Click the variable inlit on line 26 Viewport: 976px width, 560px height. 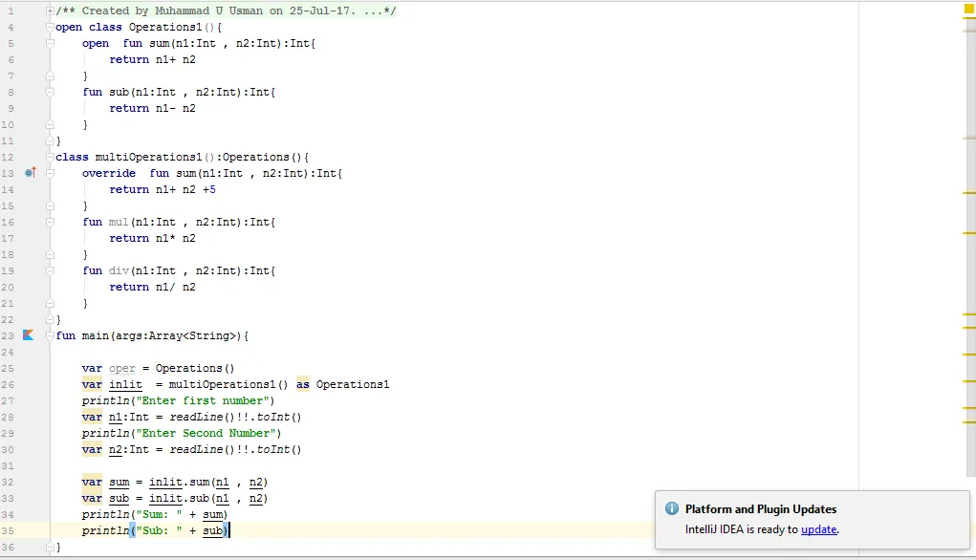126,384
